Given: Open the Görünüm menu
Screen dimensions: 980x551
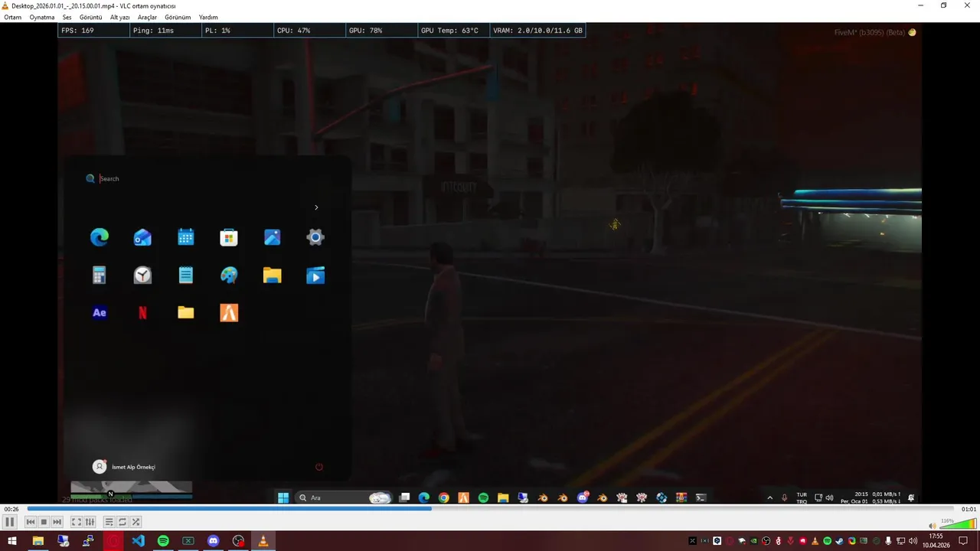Looking at the screenshot, I should pos(178,17).
